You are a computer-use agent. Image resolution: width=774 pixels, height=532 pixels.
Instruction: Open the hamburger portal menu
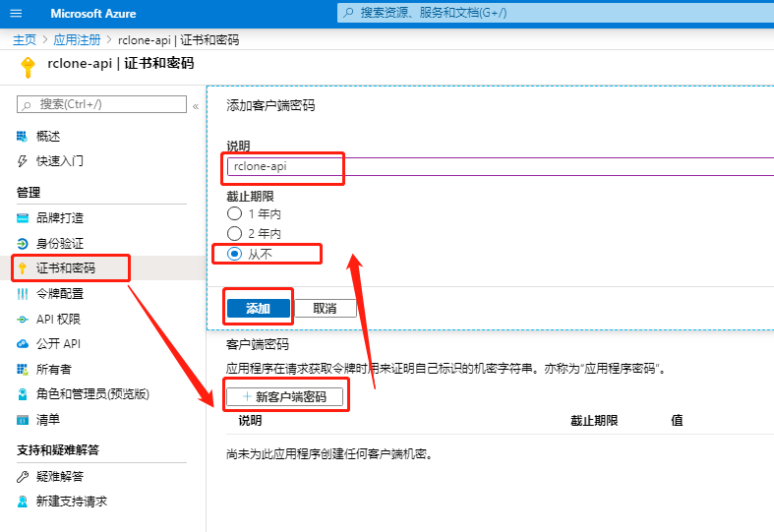(x=16, y=14)
